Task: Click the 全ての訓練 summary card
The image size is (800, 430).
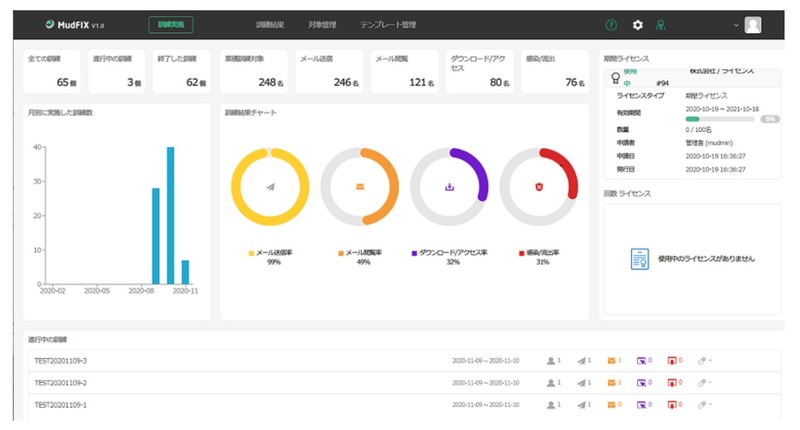Action: (x=52, y=71)
